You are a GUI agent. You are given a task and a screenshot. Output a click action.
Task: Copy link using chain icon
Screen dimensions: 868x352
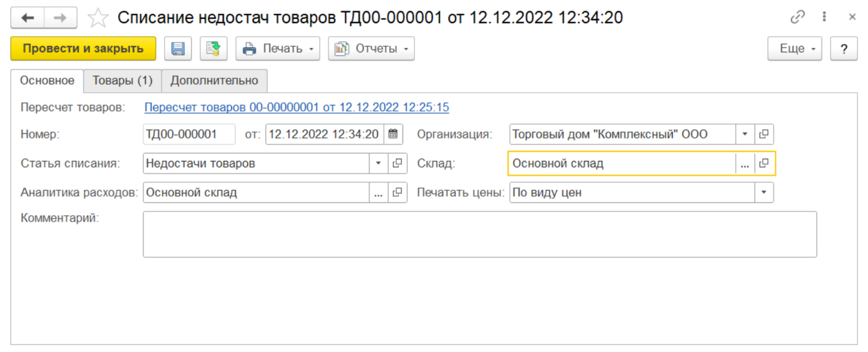tap(798, 18)
